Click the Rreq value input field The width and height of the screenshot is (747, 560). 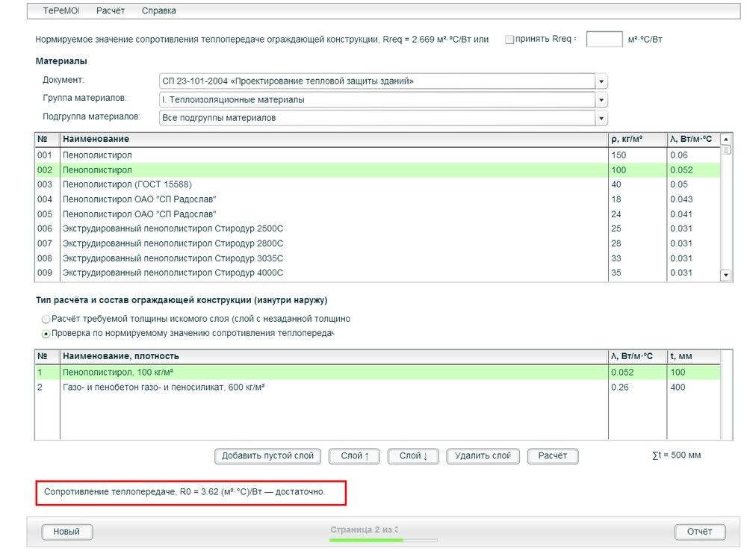(604, 40)
